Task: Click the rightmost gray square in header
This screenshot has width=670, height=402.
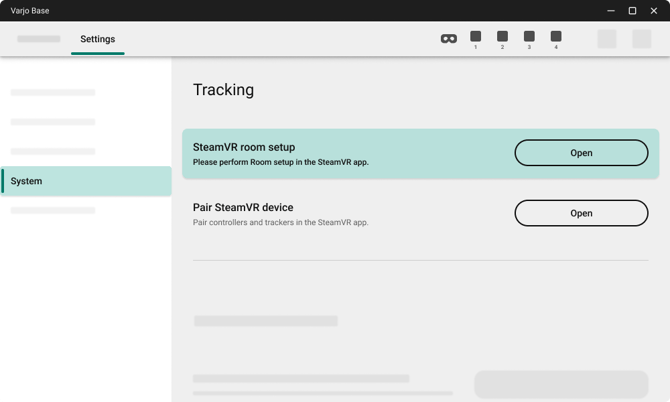Action: 642,39
